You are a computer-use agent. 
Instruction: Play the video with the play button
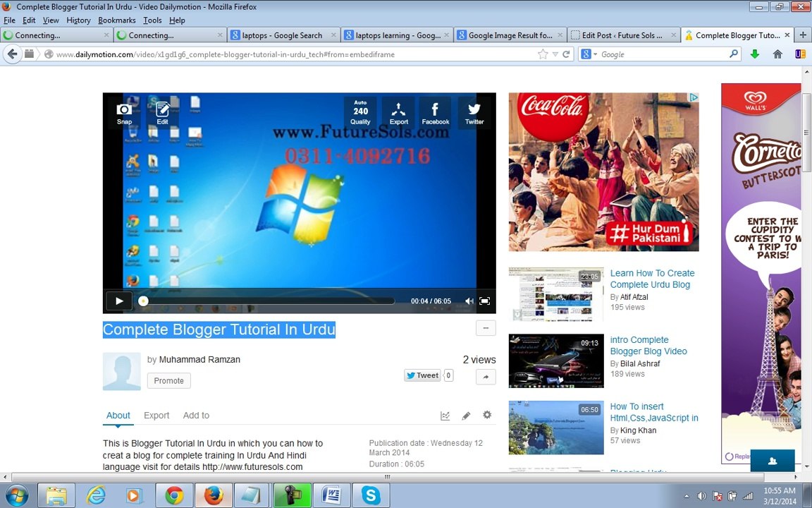[119, 301]
